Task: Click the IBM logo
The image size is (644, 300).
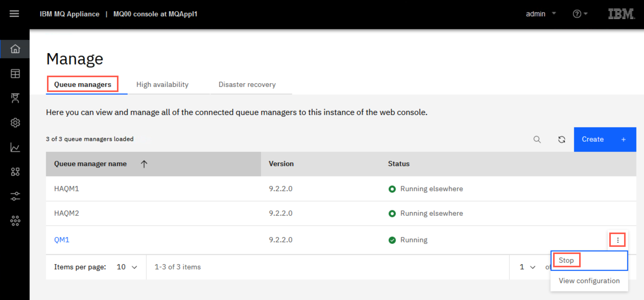Action: point(622,14)
